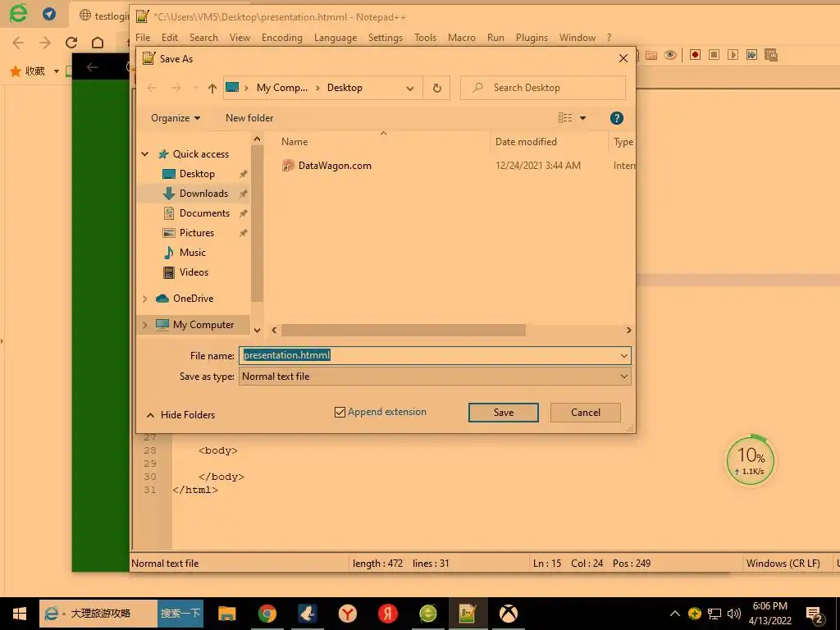Collapse folders with Hide Folders
Image resolution: width=840 pixels, height=630 pixels.
pyautogui.click(x=180, y=414)
